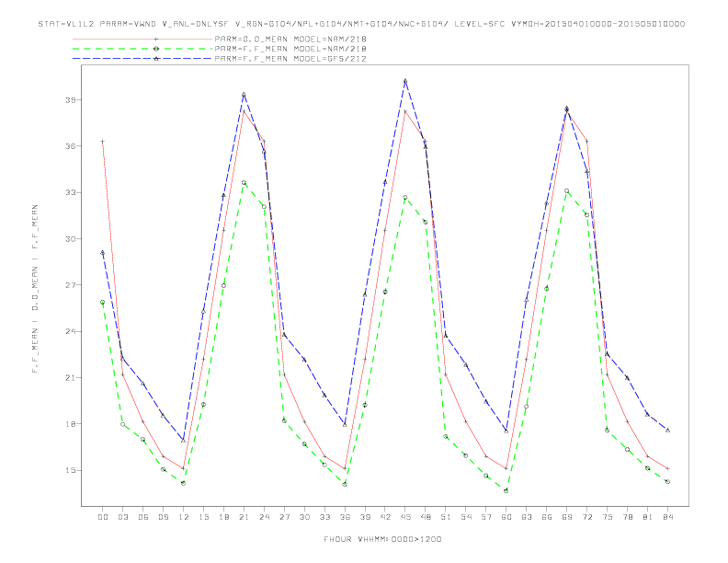The width and height of the screenshot is (728, 563).
Task: Click the blue GFS triangle at hour 84
Action: pos(667,431)
